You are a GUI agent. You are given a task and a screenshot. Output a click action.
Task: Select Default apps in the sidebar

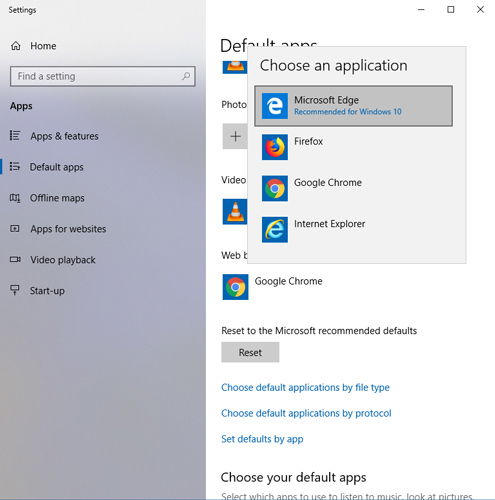(47, 167)
